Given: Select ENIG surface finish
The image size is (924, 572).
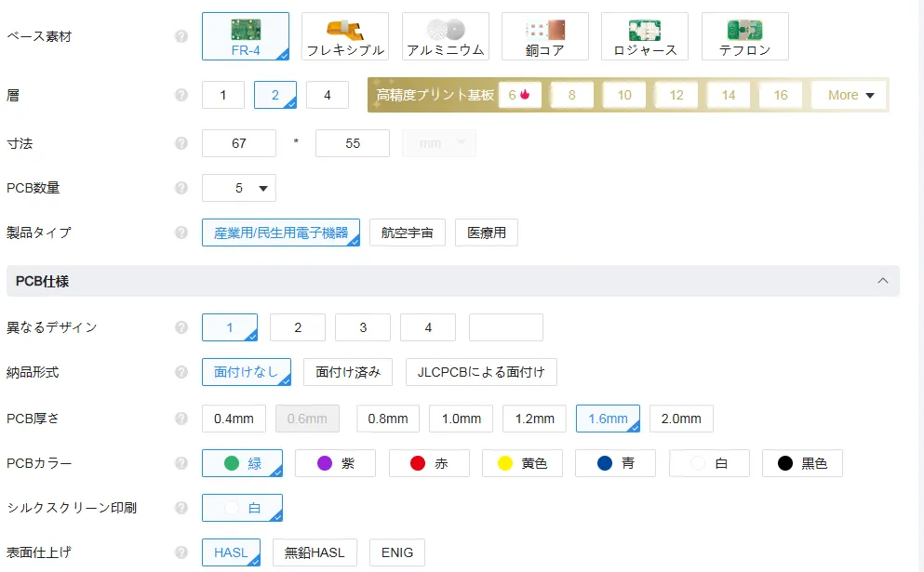Looking at the screenshot, I should tap(397, 552).
